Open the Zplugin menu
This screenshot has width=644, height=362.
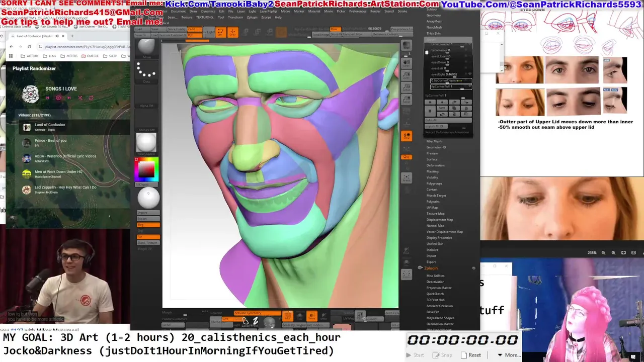pyautogui.click(x=252, y=17)
